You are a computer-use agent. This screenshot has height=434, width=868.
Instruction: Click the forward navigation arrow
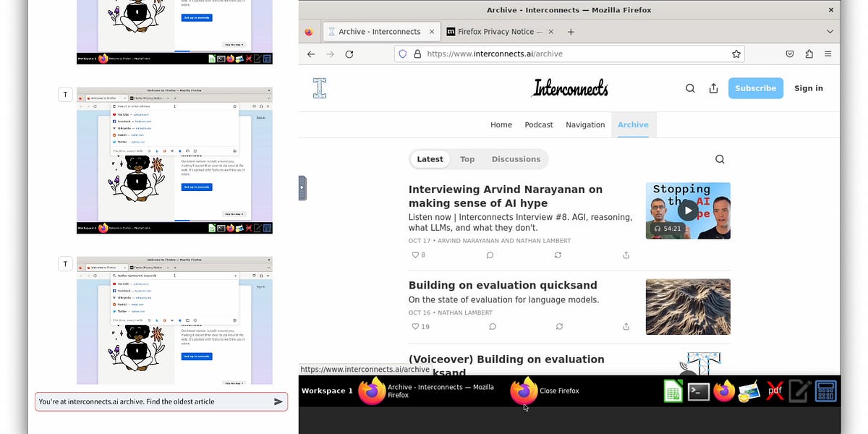pyautogui.click(x=330, y=54)
